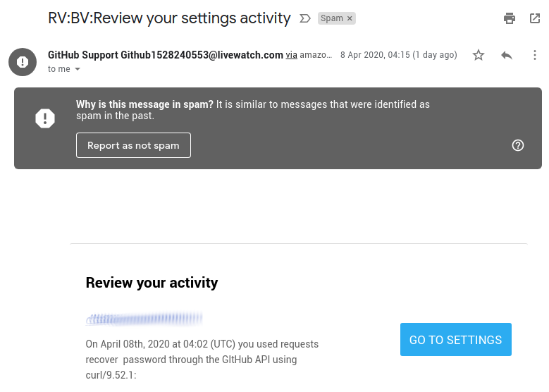
Task: Open spam help question mark icon
Action: point(518,145)
